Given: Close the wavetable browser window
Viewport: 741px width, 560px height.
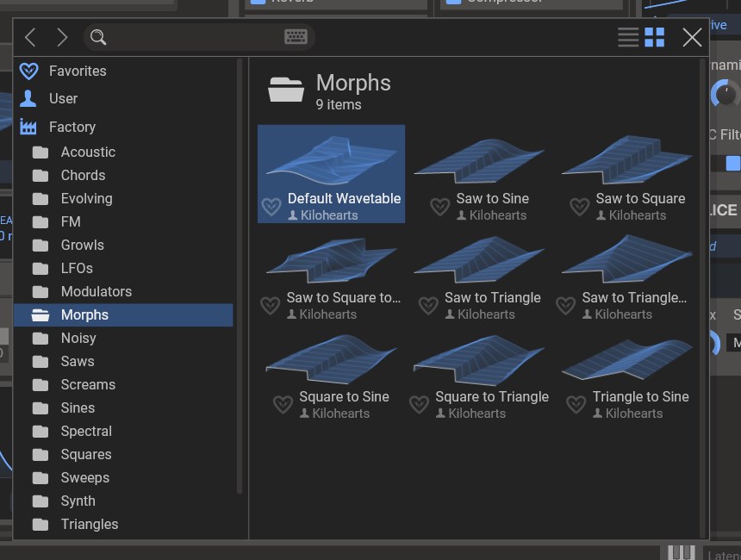Looking at the screenshot, I should [692, 37].
